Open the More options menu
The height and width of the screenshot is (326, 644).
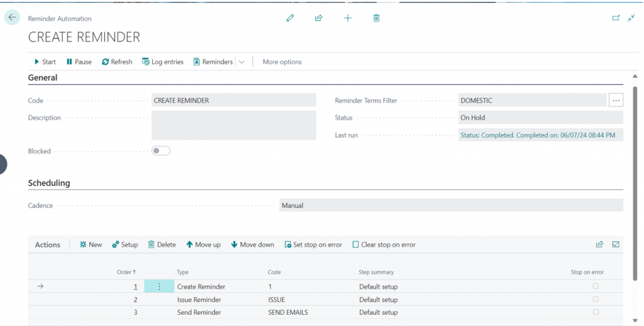coord(282,62)
